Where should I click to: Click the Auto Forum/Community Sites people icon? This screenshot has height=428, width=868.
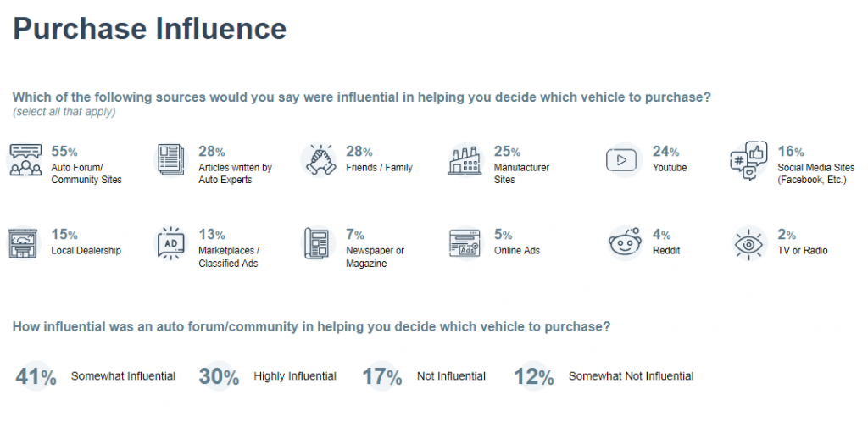25,160
